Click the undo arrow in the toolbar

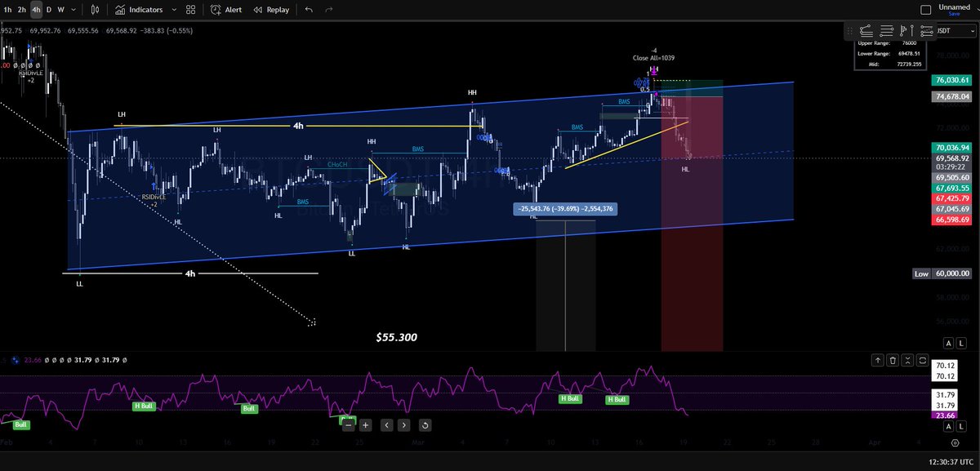pos(309,10)
